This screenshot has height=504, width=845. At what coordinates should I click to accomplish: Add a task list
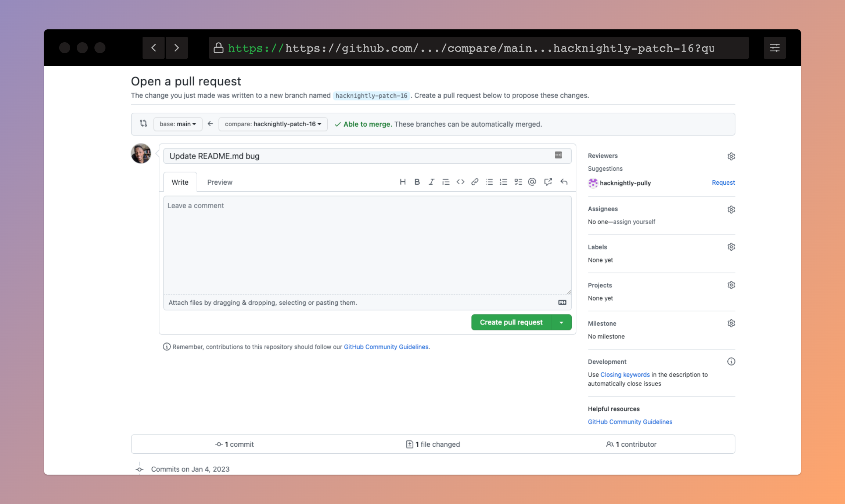(x=518, y=182)
